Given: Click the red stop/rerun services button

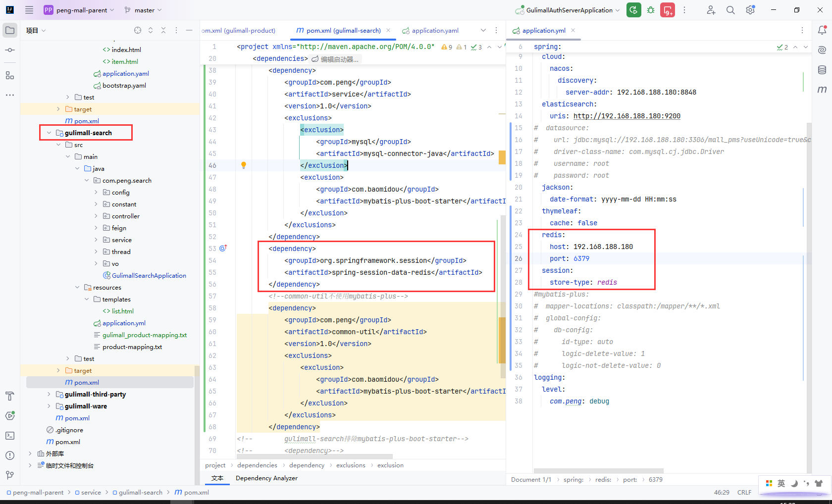Looking at the screenshot, I should (668, 10).
